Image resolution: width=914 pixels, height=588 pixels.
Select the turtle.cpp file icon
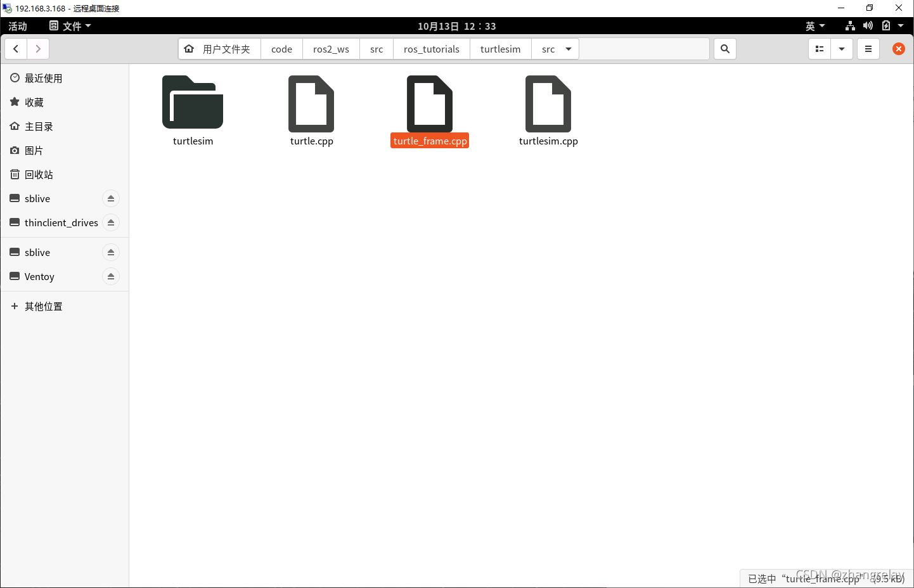[311, 103]
